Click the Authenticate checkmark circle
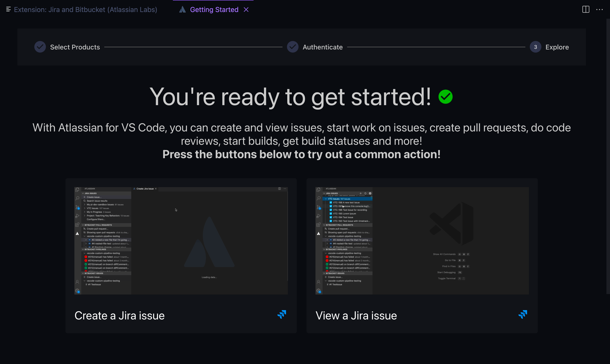This screenshot has width=610, height=364. coord(293,47)
